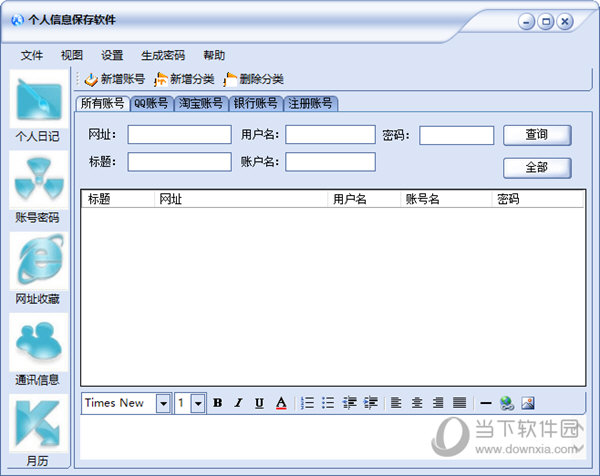Open the font color picker
600x476 pixels.
tap(281, 403)
